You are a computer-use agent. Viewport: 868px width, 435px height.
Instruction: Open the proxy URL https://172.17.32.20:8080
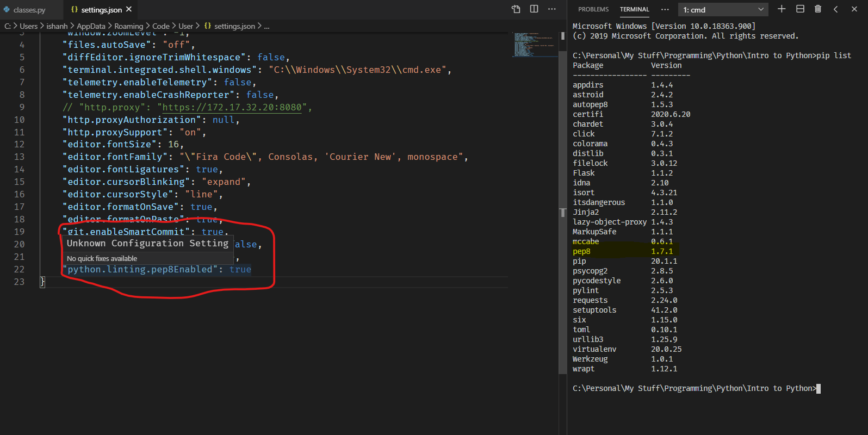click(232, 107)
